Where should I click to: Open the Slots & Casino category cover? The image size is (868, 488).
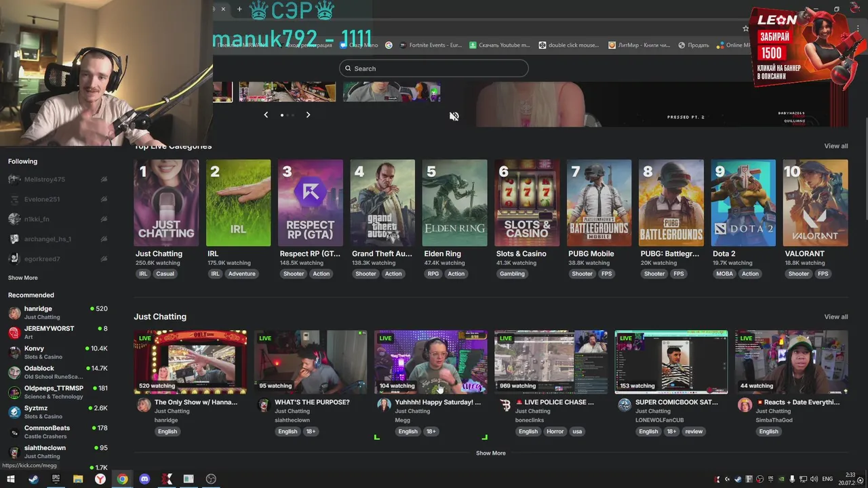[527, 203]
